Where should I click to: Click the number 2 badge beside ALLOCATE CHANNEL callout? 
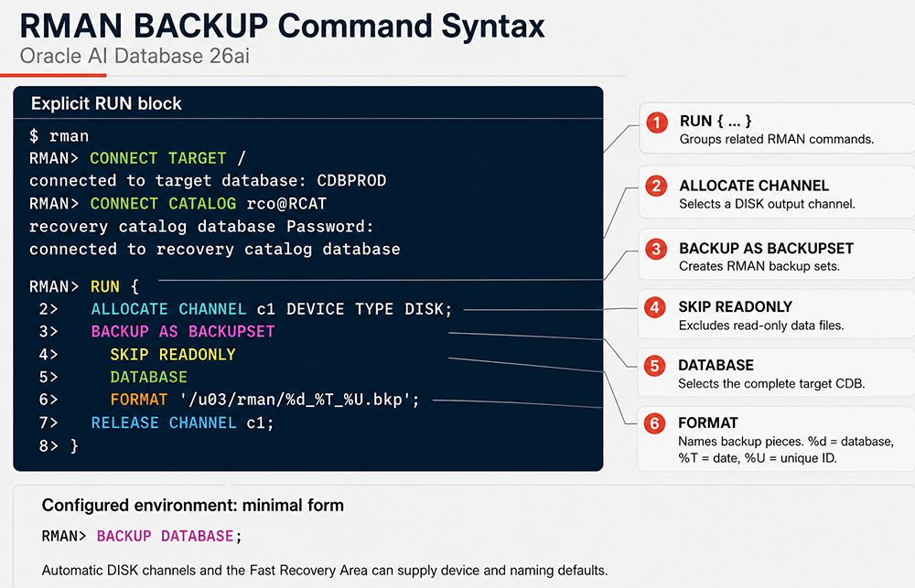tap(656, 186)
